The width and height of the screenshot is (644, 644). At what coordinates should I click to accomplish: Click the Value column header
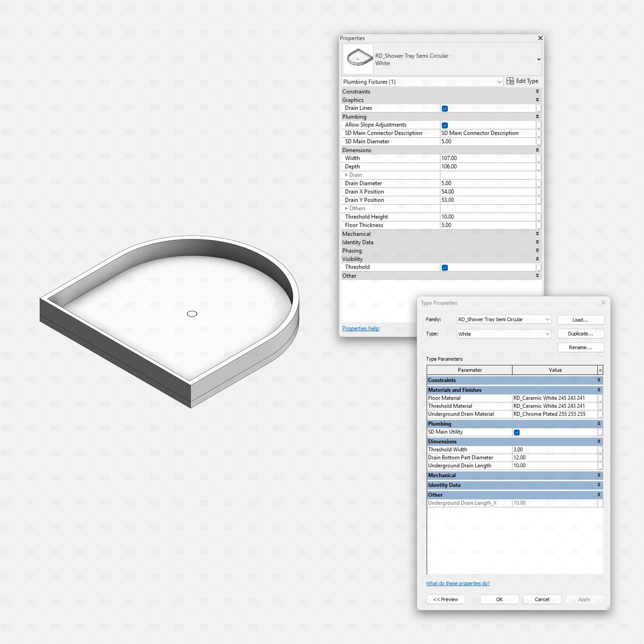coord(555,370)
